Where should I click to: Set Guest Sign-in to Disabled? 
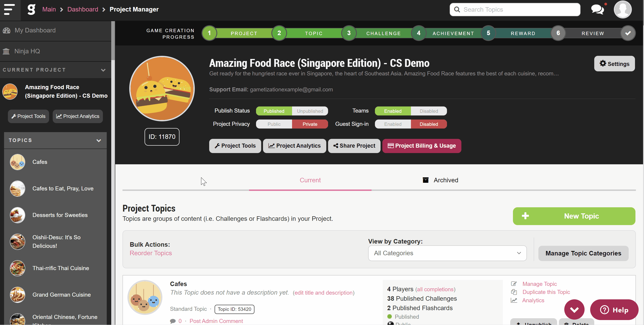[429, 124]
